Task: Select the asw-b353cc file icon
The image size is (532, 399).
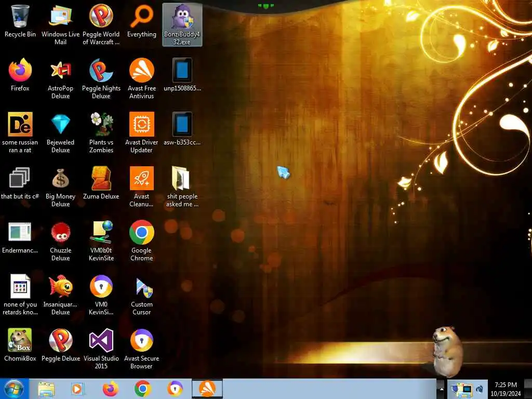Action: click(182, 129)
